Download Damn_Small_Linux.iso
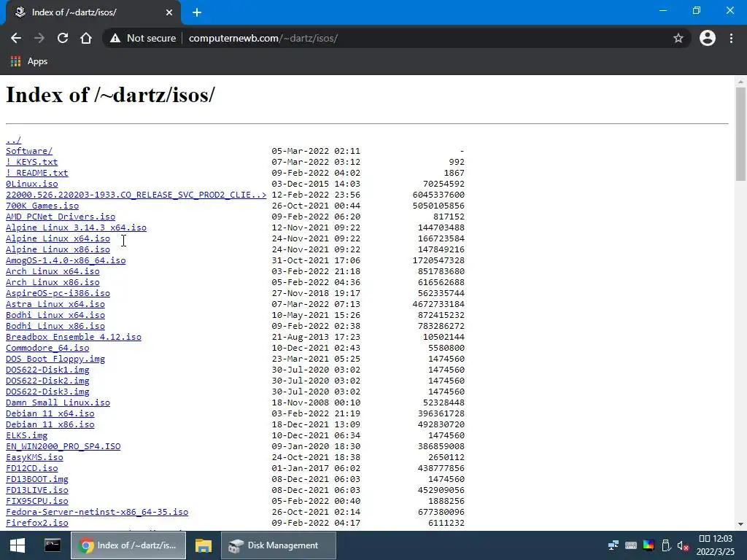The width and height of the screenshot is (747, 560). click(x=58, y=402)
